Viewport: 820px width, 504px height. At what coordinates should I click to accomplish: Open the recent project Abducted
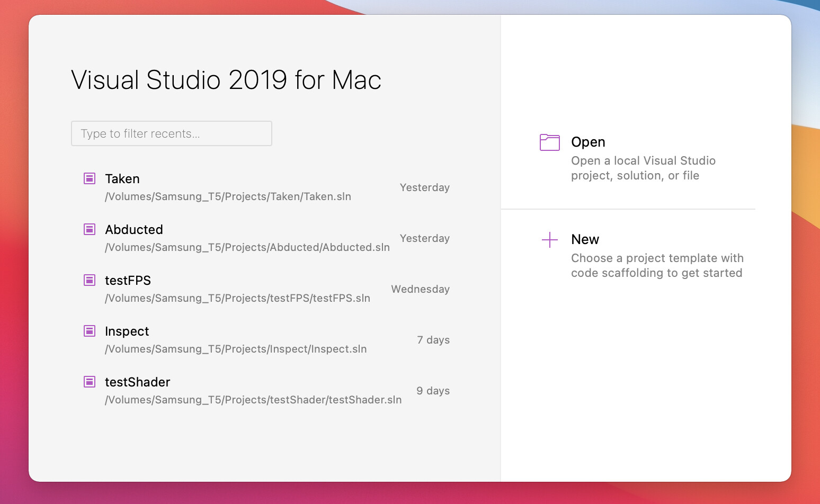pos(133,229)
